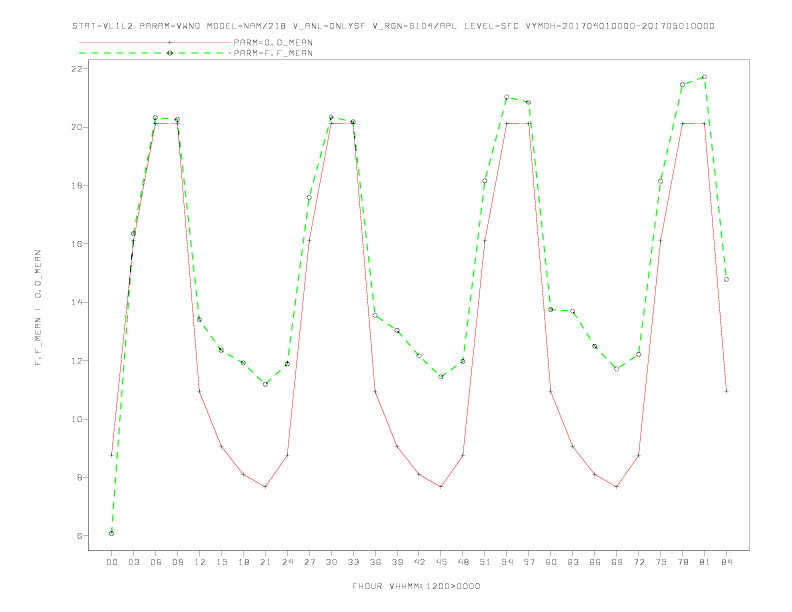
Task: Click y-axis tick label 16
Action: pyautogui.click(x=77, y=243)
